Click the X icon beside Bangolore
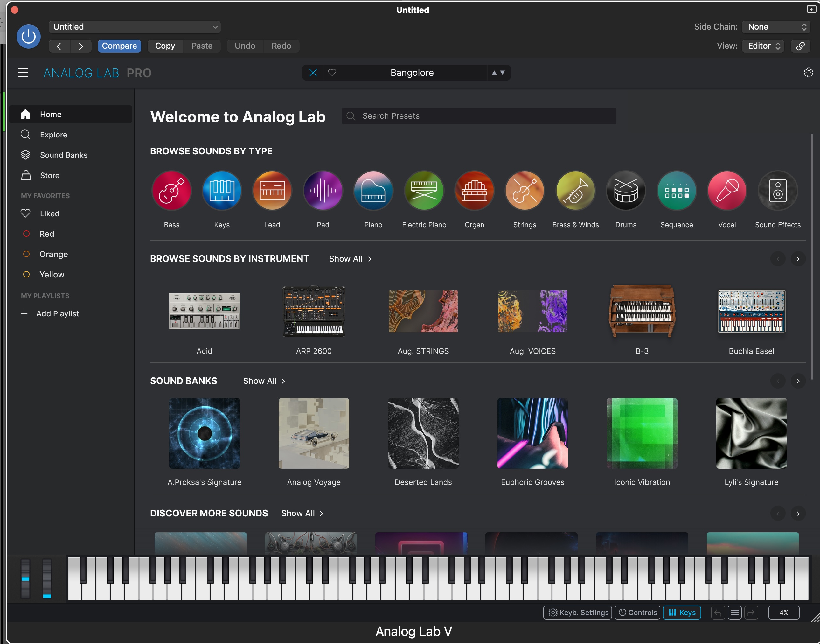 point(313,73)
